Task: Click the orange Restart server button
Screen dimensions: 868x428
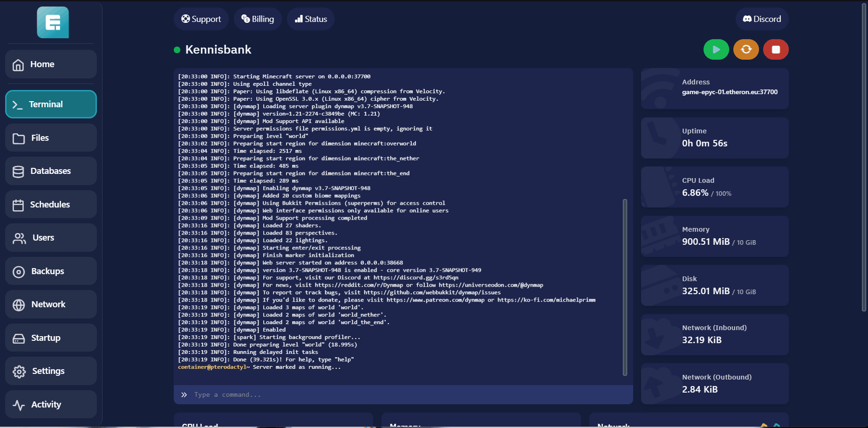Action: (x=746, y=49)
